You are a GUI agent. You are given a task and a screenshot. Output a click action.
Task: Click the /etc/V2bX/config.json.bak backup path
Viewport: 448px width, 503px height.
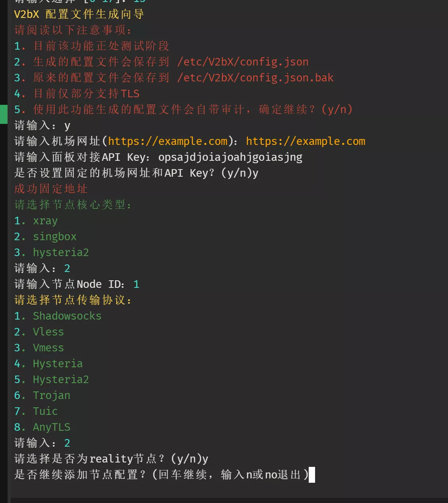[x=255, y=78]
